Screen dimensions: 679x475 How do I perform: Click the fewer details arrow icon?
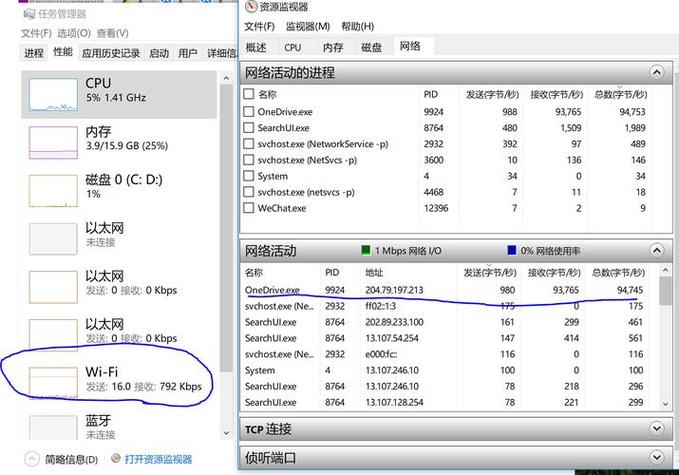(32, 459)
